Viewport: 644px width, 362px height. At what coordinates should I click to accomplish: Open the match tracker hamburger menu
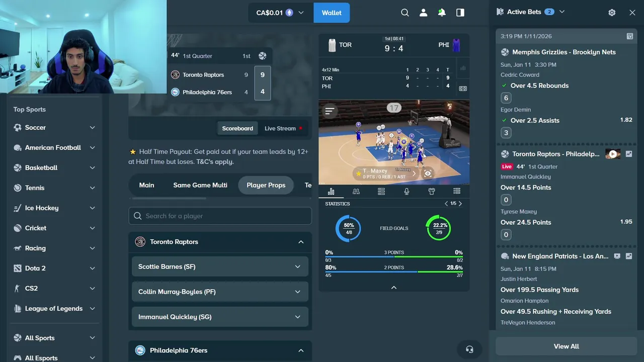click(x=330, y=111)
